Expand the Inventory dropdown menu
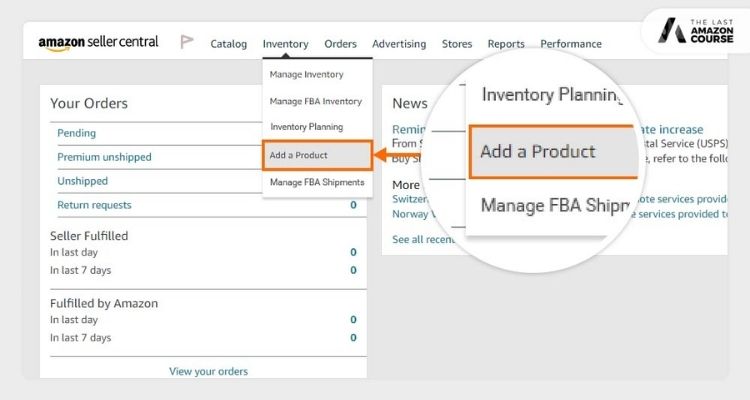This screenshot has height=400, width=750. pos(285,44)
